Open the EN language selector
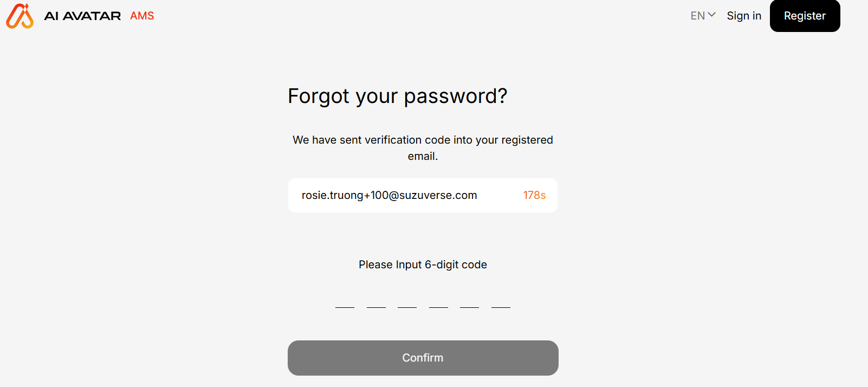868x387 pixels. pyautogui.click(x=698, y=16)
